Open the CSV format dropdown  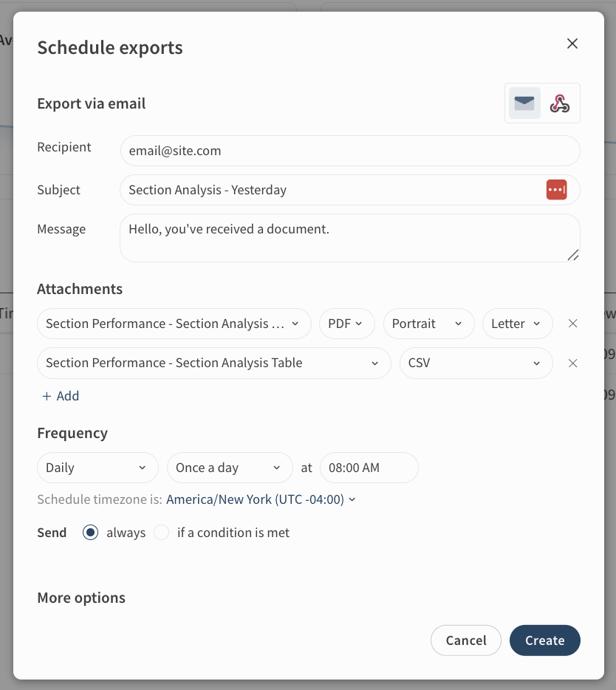[x=476, y=363]
